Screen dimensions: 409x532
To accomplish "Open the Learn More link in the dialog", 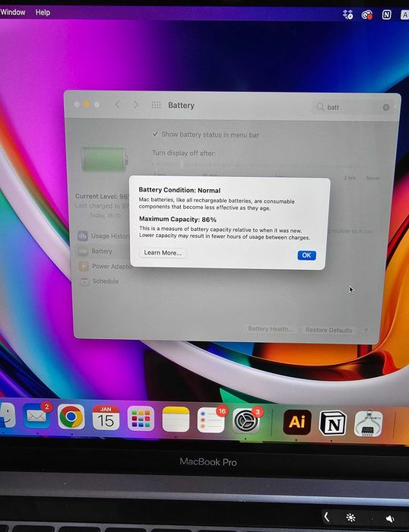I will [x=163, y=253].
